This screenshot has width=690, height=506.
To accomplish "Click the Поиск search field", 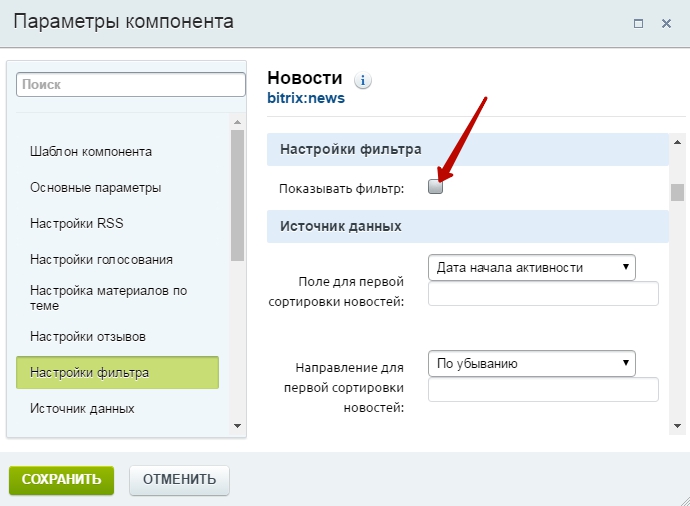I will click(x=130, y=85).
